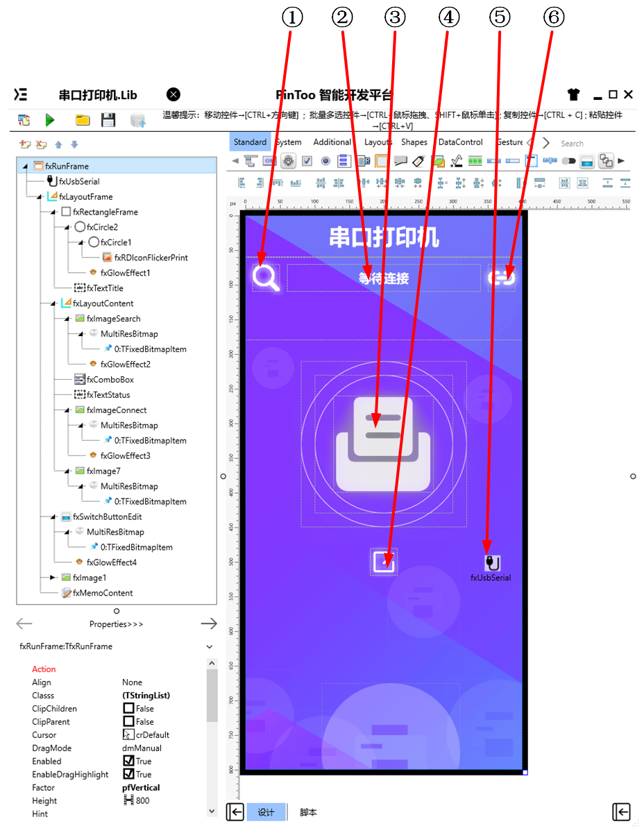644x831 pixels.
Task: Select the radio button component in palette
Action: pyautogui.click(x=325, y=160)
